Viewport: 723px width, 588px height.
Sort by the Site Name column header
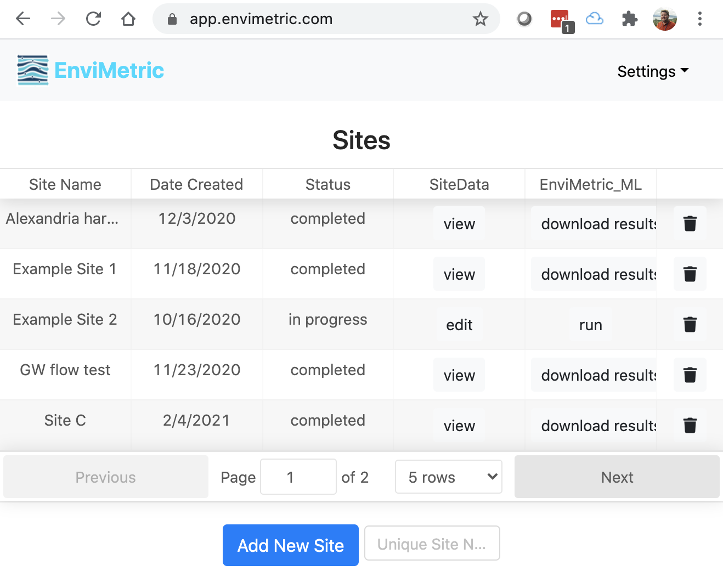65,184
